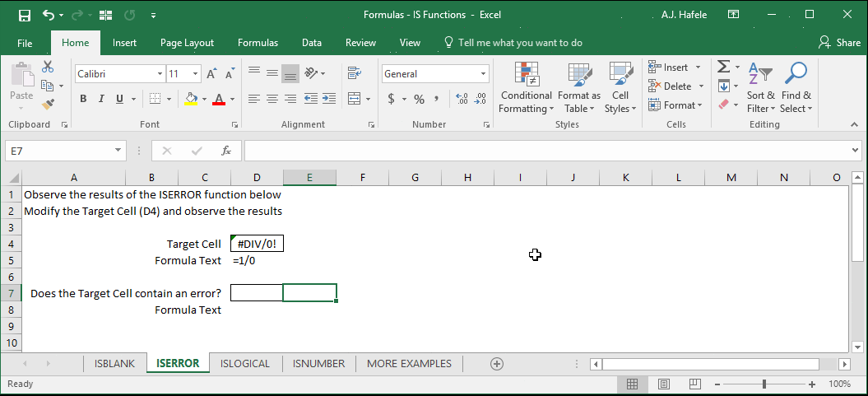Click column header F
This screenshot has width=868, height=396.
pyautogui.click(x=363, y=177)
